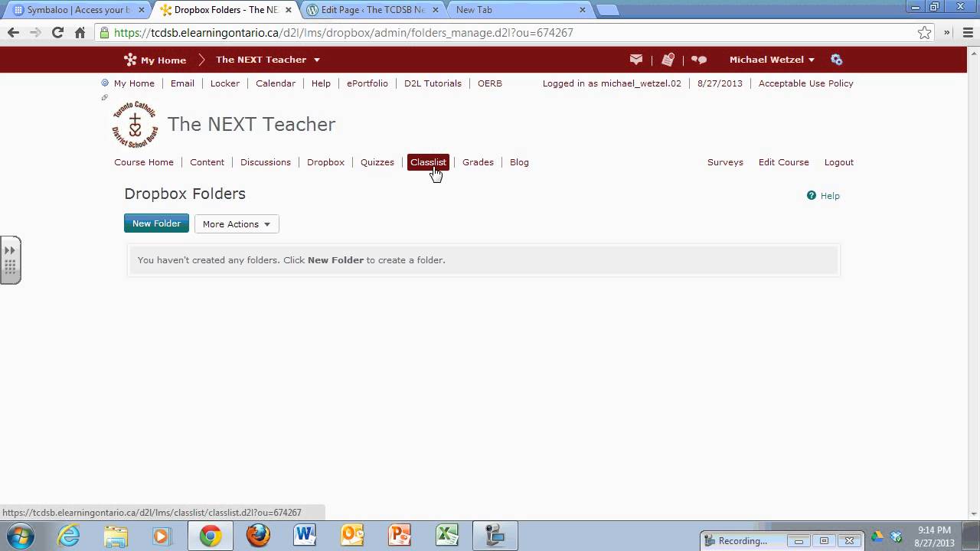Viewport: 980px width, 551px height.
Task: Open the Surveys link
Action: [x=725, y=162]
